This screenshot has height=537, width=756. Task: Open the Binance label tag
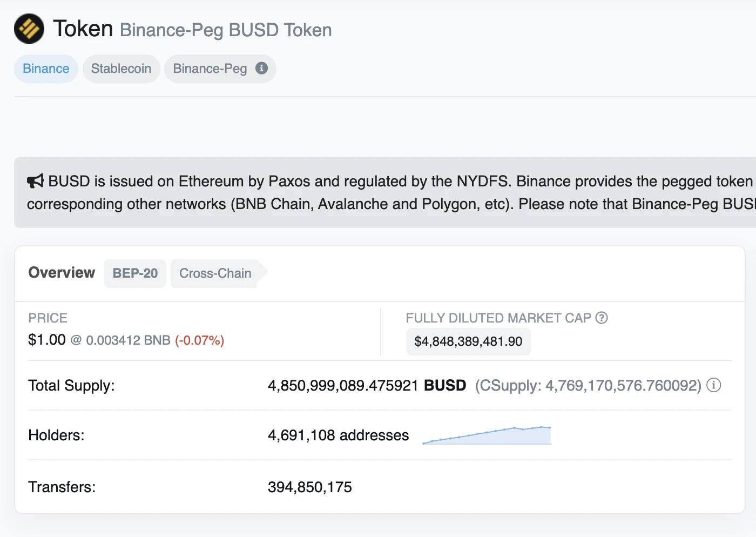46,69
